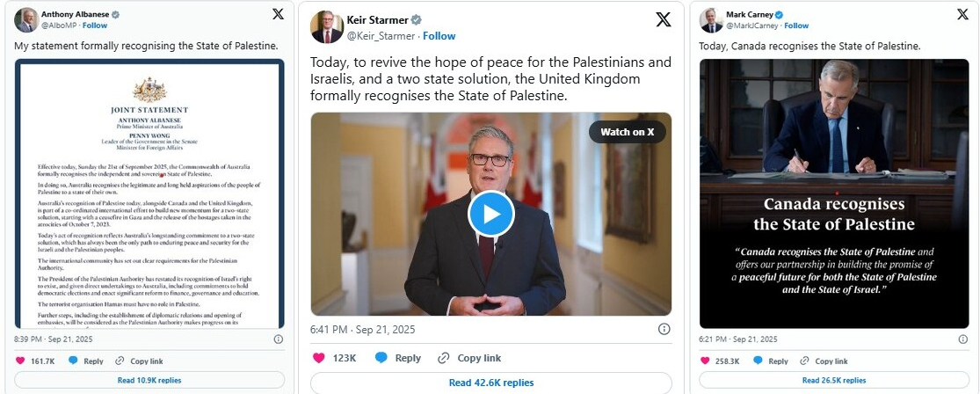Read 26.5K replies on Carney tweet
The width and height of the screenshot is (980, 394).
click(x=834, y=380)
